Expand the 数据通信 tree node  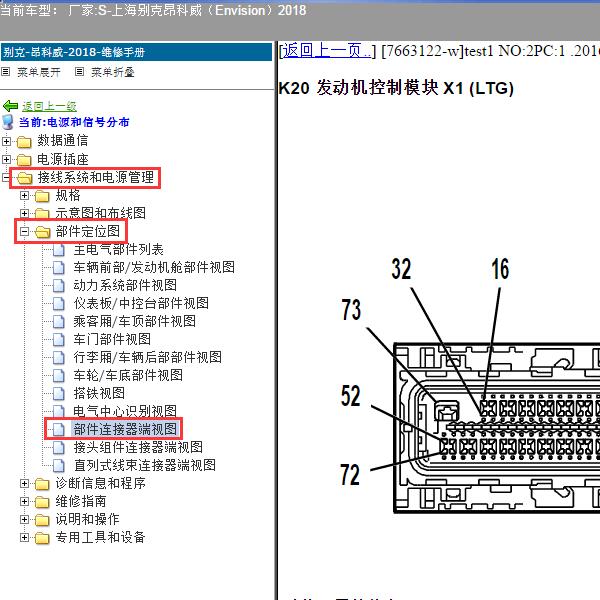click(6, 141)
